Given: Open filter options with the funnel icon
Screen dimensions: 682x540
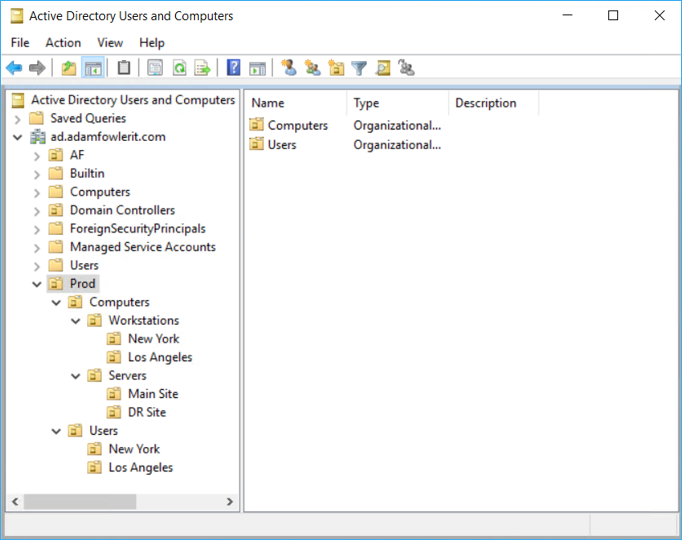Looking at the screenshot, I should (359, 68).
